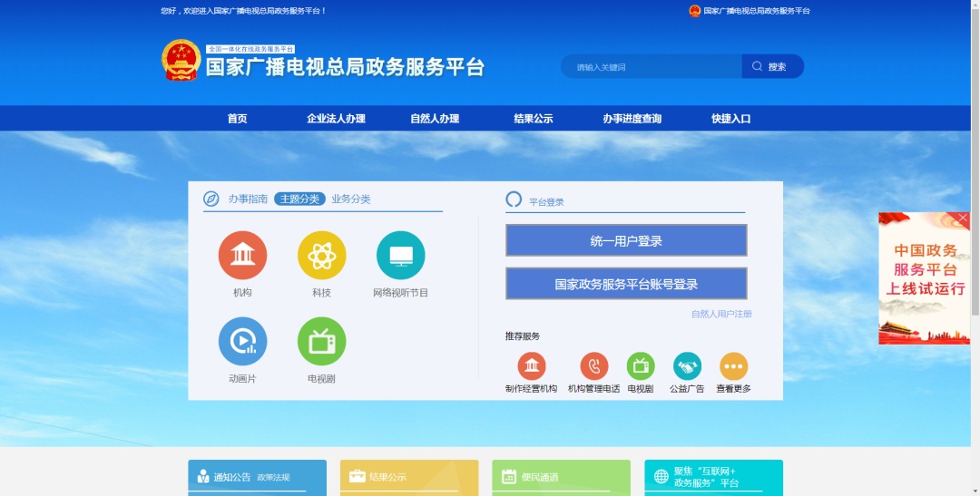Click globe icon on 互联网+政务服务 card
The image size is (980, 496).
click(x=661, y=477)
